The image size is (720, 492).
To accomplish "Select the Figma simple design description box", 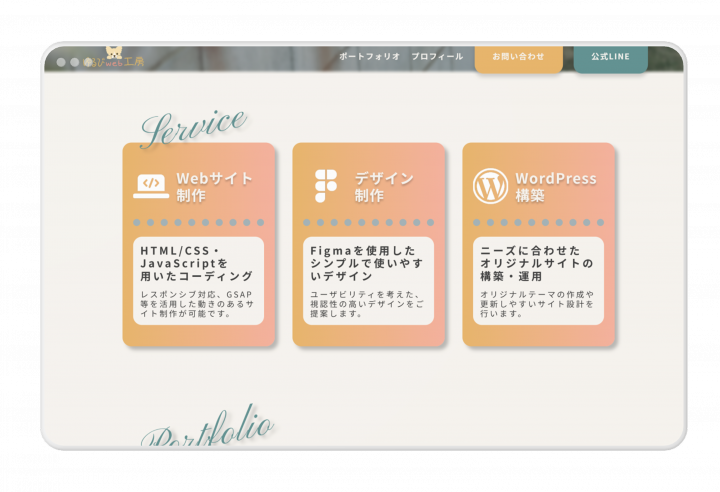I will [368, 281].
